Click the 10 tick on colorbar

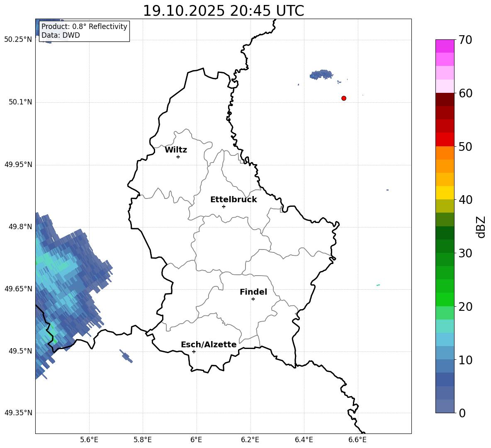click(x=465, y=360)
